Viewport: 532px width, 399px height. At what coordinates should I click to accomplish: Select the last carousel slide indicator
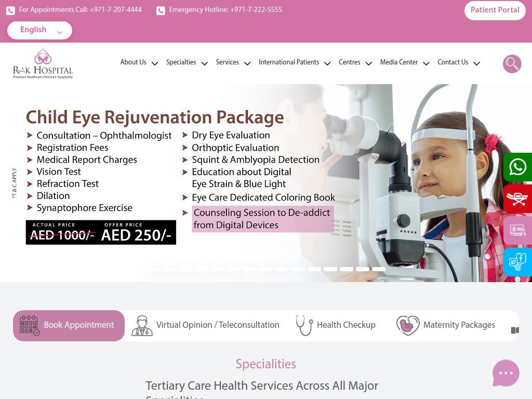379,269
